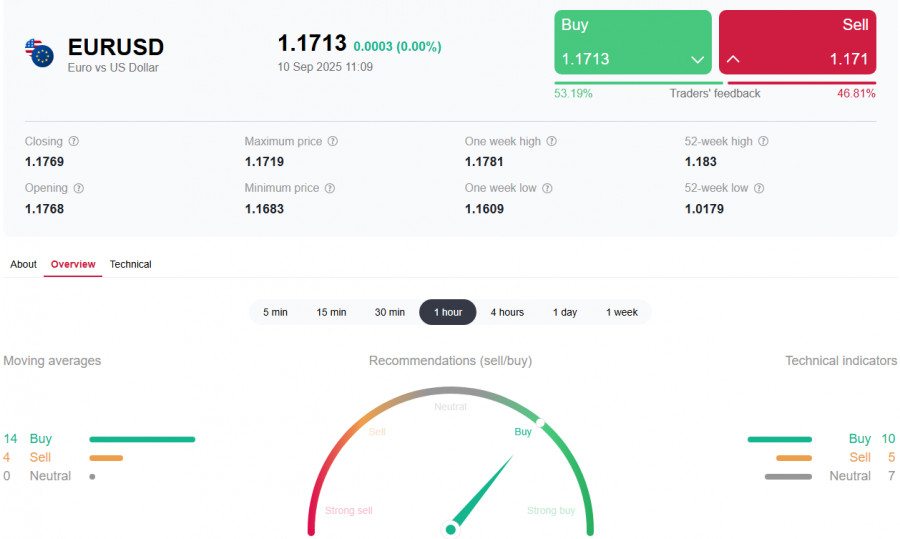Click the recommendations gauge needle
The height and width of the screenshot is (539, 900).
pyautogui.click(x=481, y=494)
